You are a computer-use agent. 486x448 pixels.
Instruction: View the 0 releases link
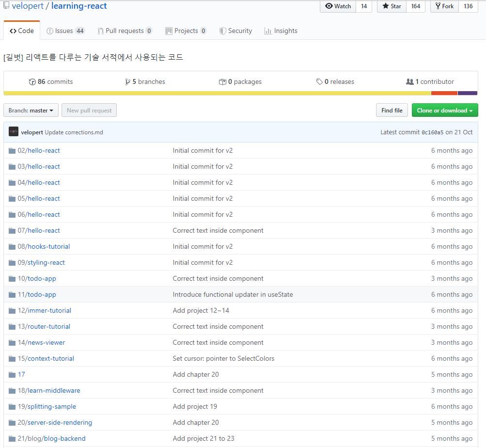[335, 81]
